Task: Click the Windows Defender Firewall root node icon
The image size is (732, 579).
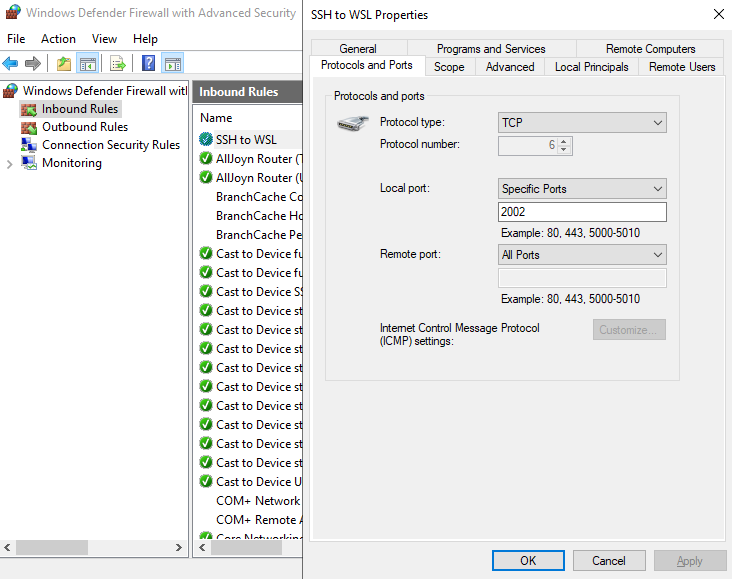Action: point(10,91)
